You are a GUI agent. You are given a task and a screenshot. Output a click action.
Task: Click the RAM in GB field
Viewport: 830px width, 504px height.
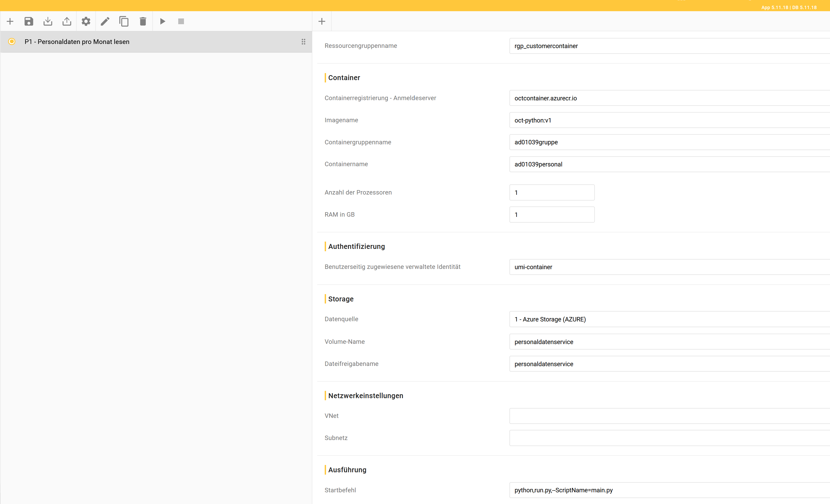click(x=552, y=215)
